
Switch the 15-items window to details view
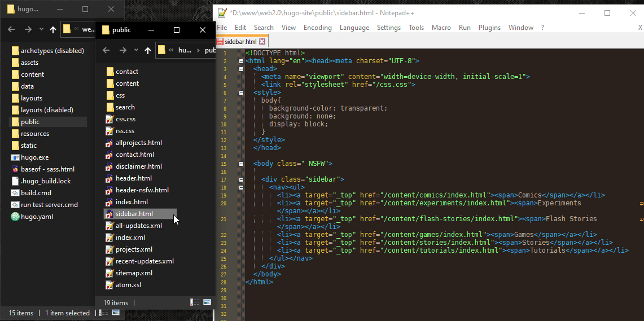click(x=104, y=312)
